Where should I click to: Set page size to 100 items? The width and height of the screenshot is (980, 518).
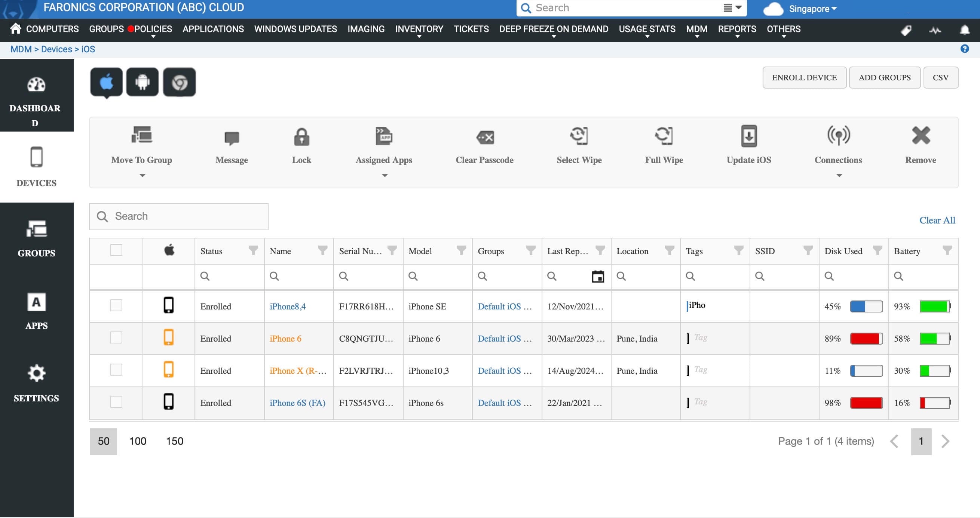[138, 441]
